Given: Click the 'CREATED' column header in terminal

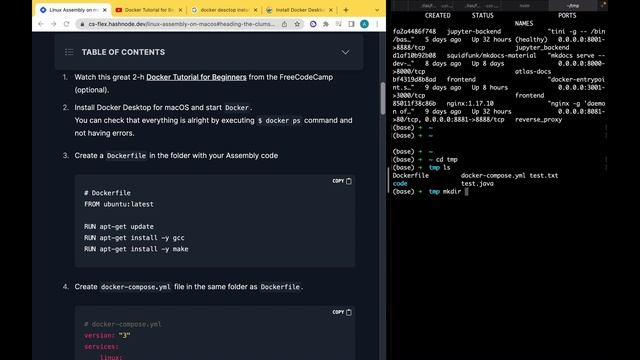Looking at the screenshot, I should click(438, 16).
